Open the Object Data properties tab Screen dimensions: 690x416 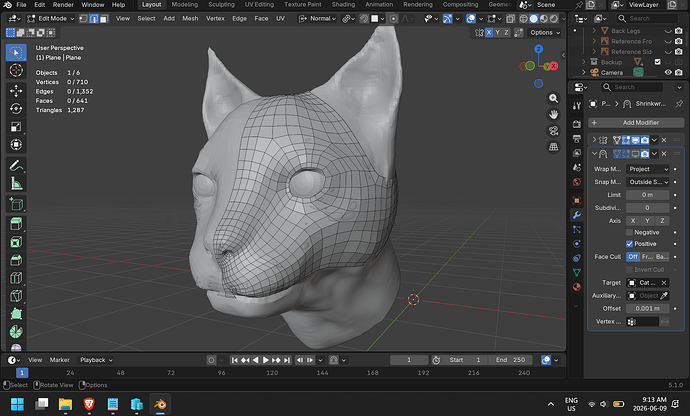tap(576, 272)
